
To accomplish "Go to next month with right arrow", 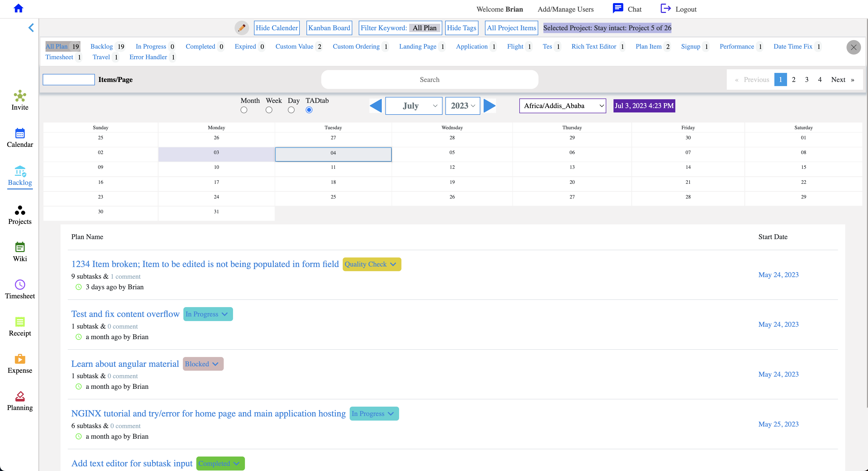I will coord(490,106).
